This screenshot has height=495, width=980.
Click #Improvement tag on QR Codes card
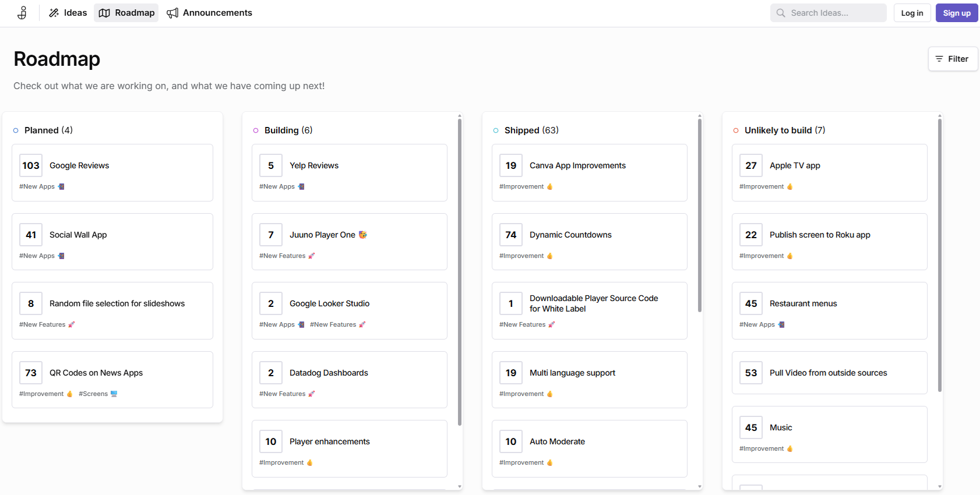[46, 394]
